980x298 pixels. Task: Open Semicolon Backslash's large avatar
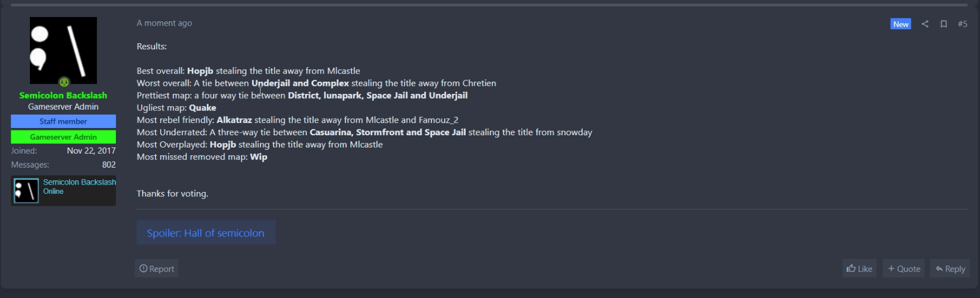(63, 50)
